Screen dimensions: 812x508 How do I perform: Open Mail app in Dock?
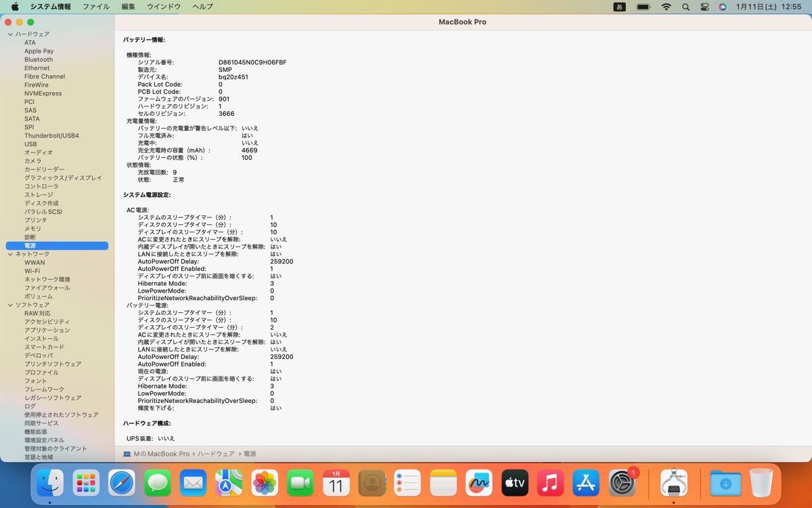194,483
